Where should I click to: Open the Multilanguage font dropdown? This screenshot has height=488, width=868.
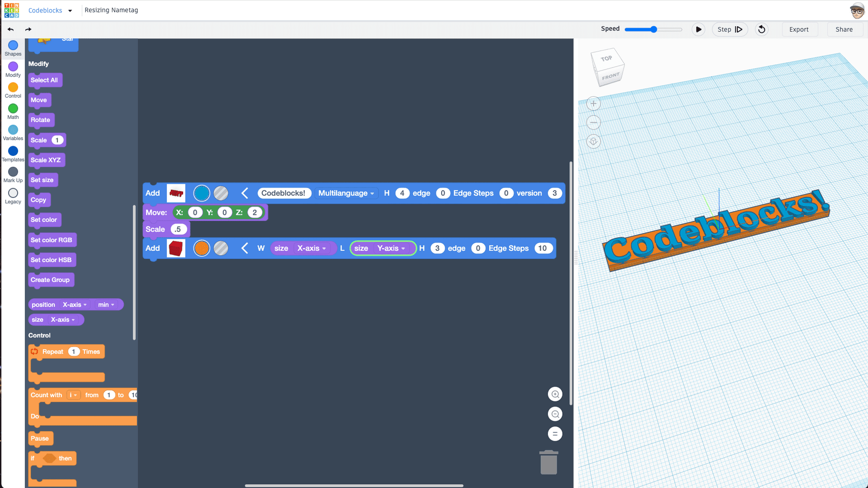click(346, 193)
